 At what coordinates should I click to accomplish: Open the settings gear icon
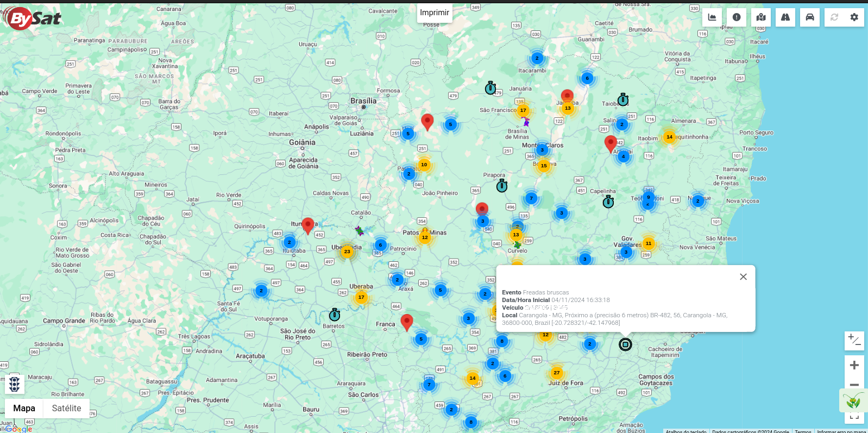[854, 17]
